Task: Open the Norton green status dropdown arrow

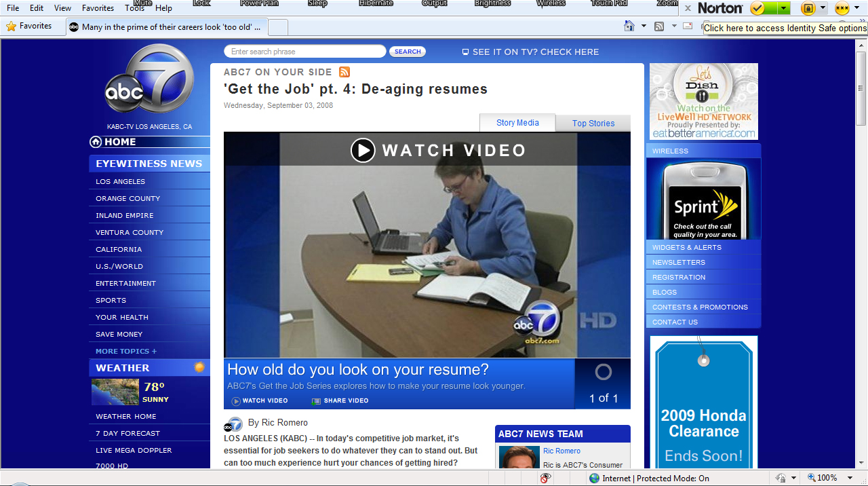Action: (783, 8)
